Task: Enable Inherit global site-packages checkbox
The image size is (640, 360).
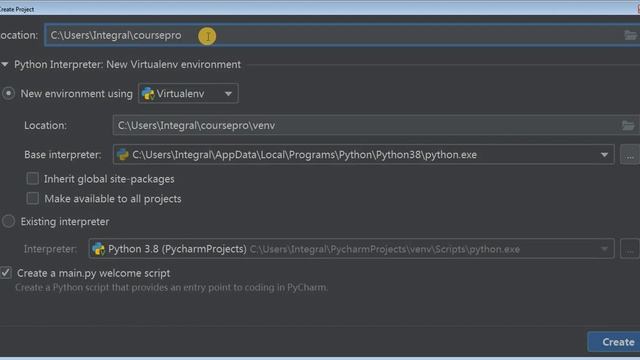Action: tap(33, 179)
